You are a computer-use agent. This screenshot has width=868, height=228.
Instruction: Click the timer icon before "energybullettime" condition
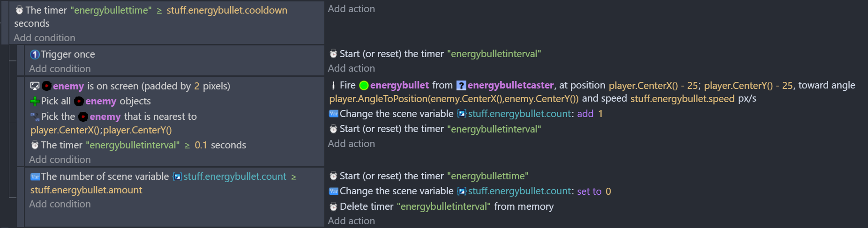click(x=19, y=10)
